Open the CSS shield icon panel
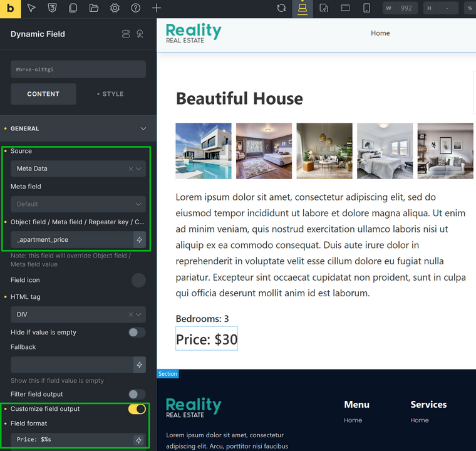Screen dimensions: 476x451 pyautogui.click(x=52, y=8)
